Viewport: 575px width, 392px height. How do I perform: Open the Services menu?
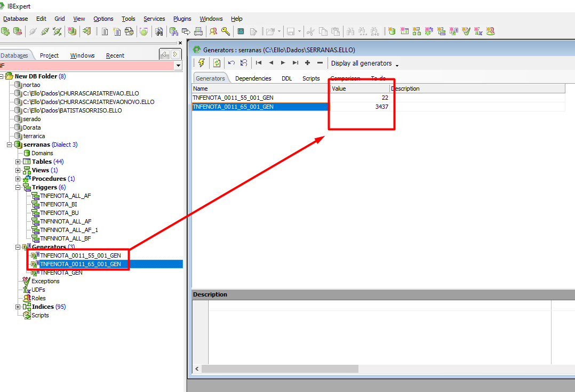click(x=154, y=19)
